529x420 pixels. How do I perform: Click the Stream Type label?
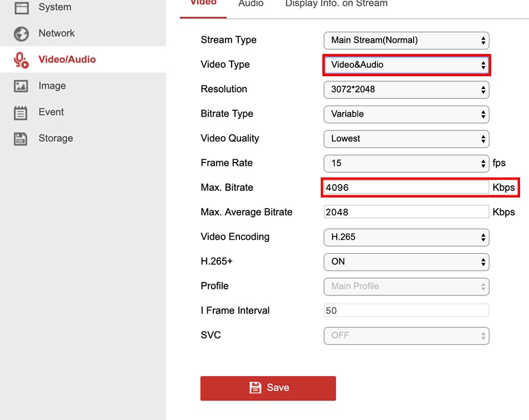[x=228, y=40]
